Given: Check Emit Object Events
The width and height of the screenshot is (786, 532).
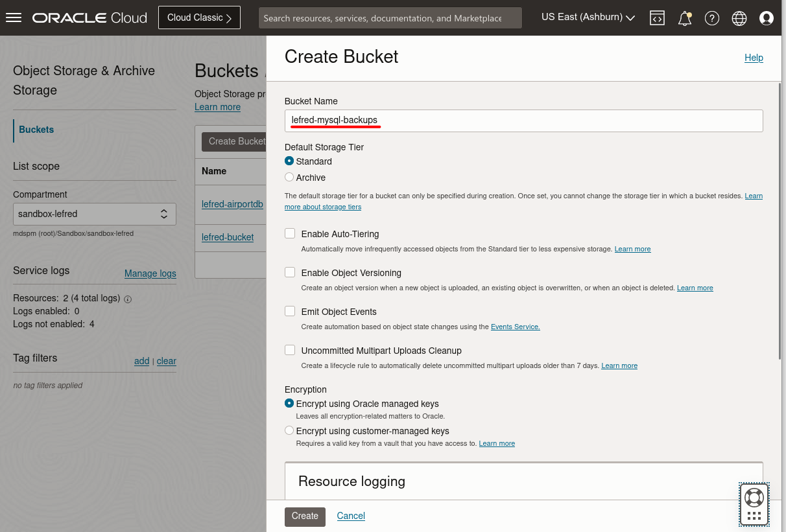Looking at the screenshot, I should pos(290,310).
